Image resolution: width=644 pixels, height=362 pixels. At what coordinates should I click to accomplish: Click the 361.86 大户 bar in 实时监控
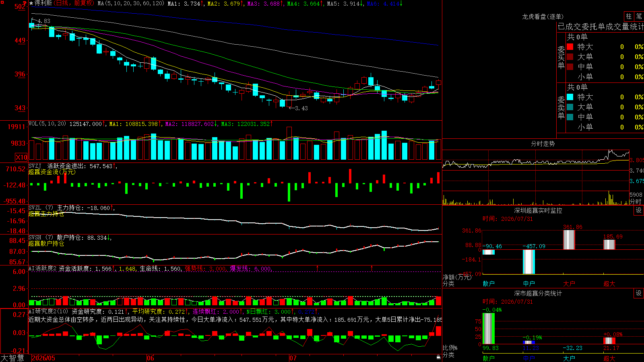(x=569, y=240)
